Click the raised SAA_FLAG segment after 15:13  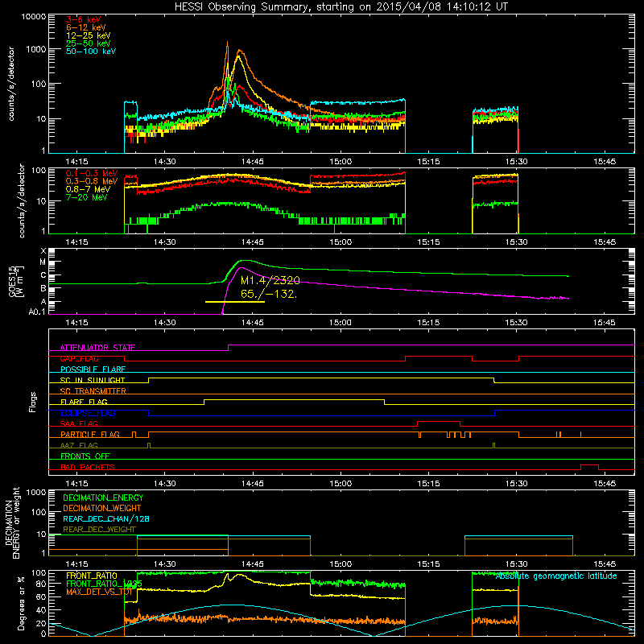pos(439,421)
